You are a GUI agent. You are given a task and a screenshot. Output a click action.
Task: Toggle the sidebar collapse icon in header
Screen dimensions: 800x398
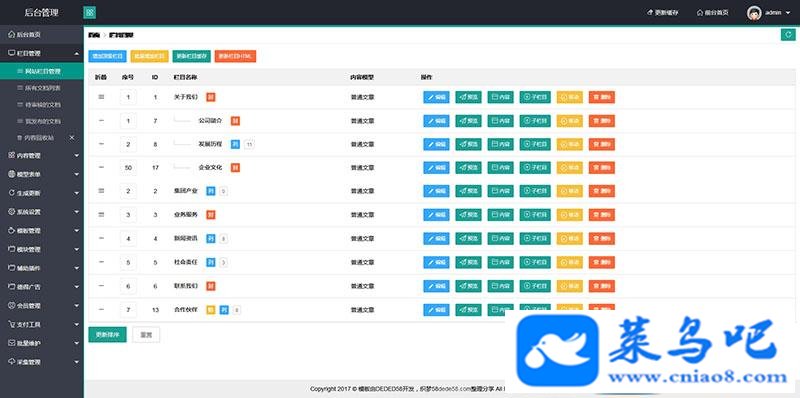coord(89,12)
